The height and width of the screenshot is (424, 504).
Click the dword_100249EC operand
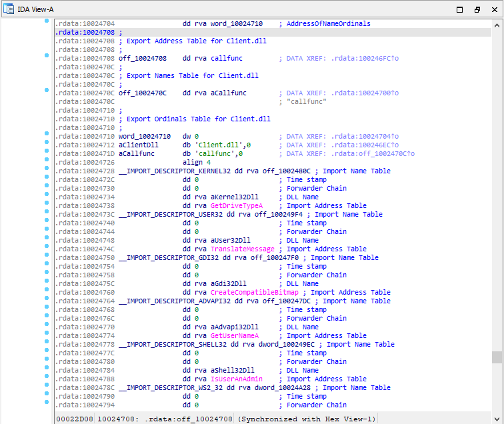click(287, 345)
